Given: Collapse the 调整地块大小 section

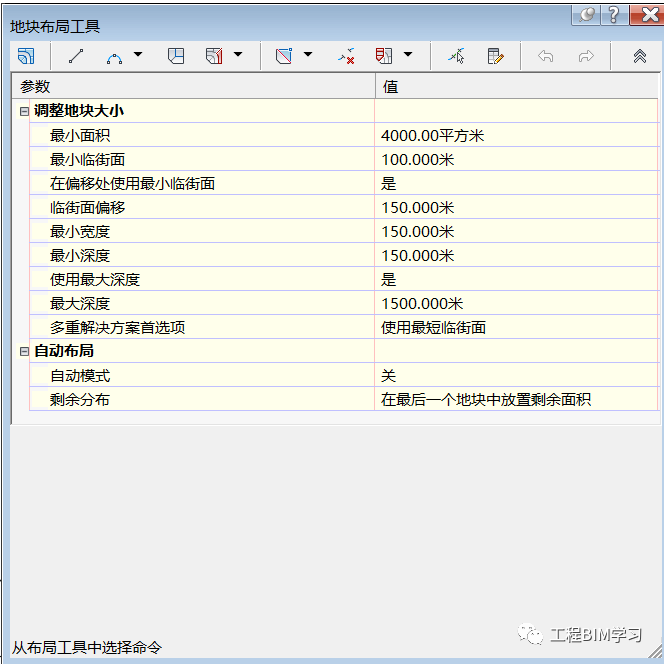Looking at the screenshot, I should [x=24, y=111].
